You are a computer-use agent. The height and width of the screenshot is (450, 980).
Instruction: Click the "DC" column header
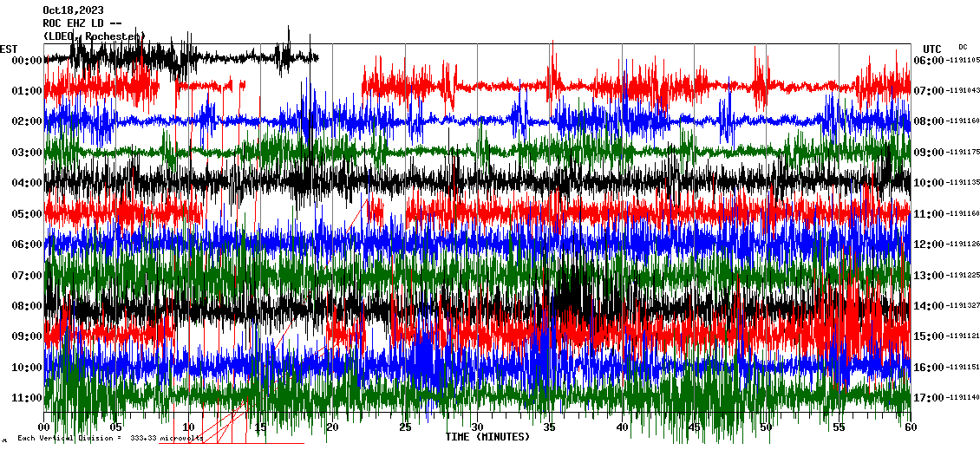[962, 47]
